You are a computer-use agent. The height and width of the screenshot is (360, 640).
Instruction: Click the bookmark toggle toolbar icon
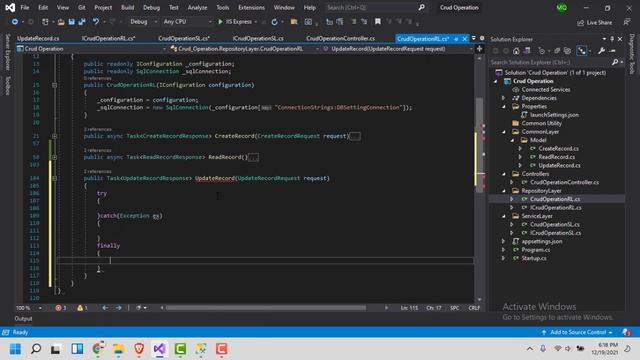378,21
